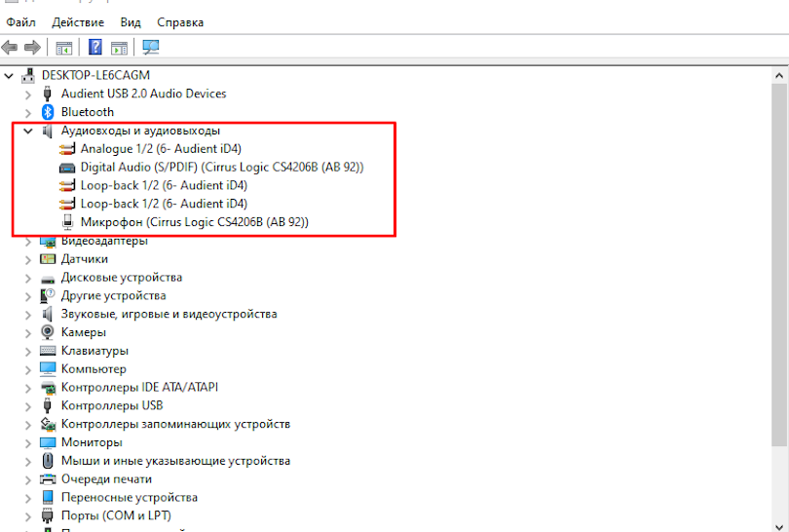Click the DESKTOP-LE6CAGM computer icon
The image size is (789, 532).
pyautogui.click(x=28, y=75)
